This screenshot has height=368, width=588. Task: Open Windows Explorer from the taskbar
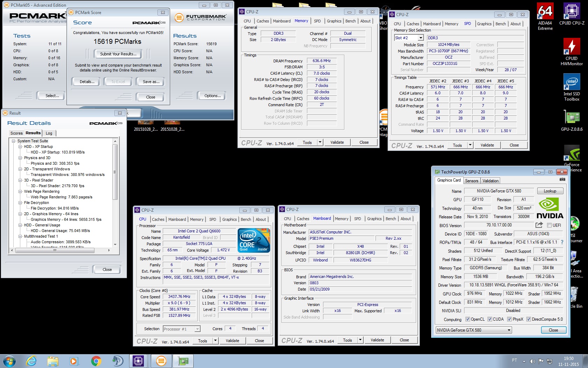coord(53,361)
